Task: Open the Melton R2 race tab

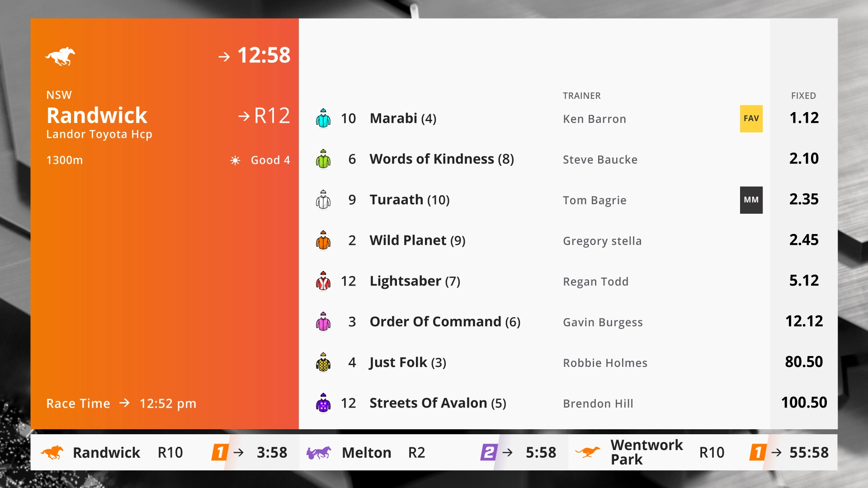Action: click(434, 452)
